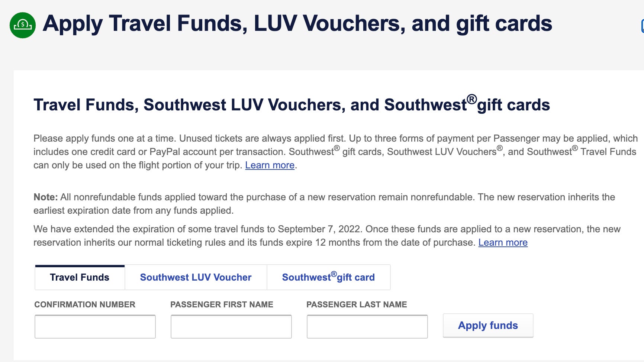Click the Apply funds button
This screenshot has width=644, height=362.
click(x=488, y=326)
